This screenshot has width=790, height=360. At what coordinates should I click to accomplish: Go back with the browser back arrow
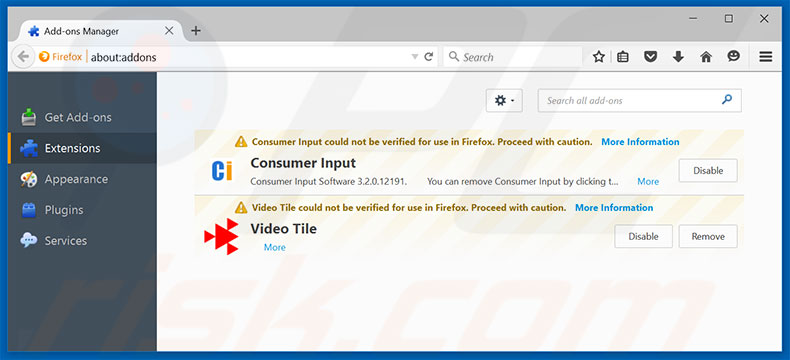click(22, 57)
